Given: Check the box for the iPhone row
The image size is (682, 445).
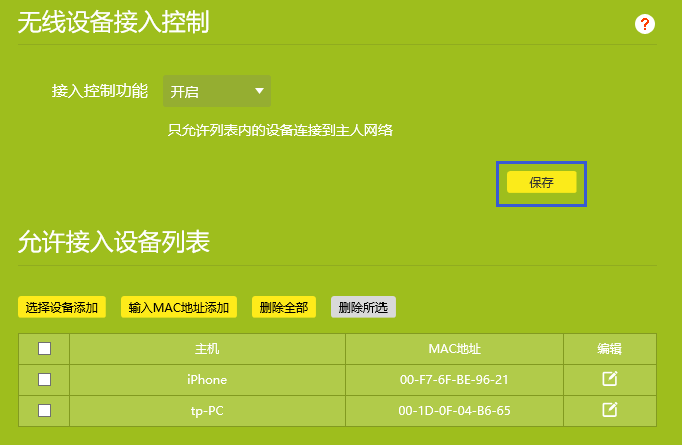Looking at the screenshot, I should tap(44, 380).
